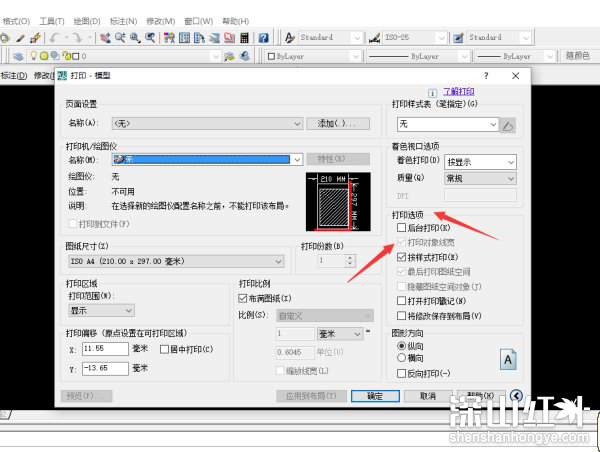Open printer 名称(M) dropdown
Screen dimensions: 600x452
pos(207,159)
